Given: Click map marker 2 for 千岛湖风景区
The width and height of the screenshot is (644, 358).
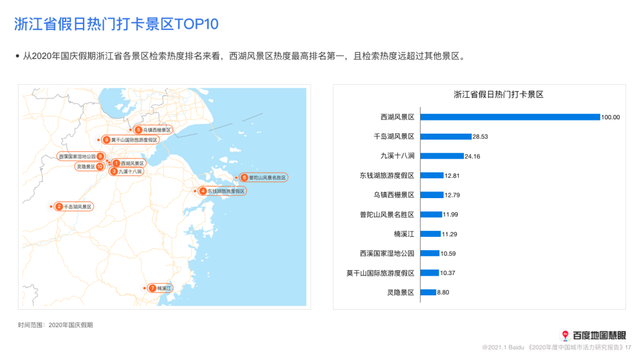Looking at the screenshot, I should coord(59,206).
